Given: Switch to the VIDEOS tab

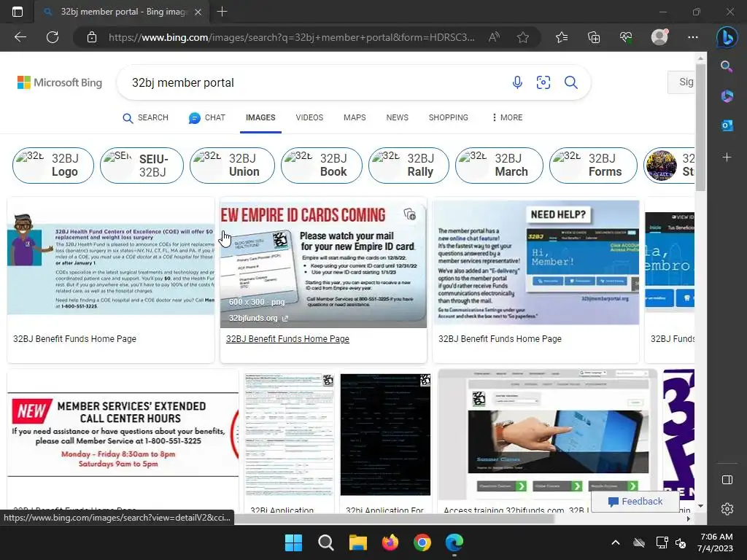Looking at the screenshot, I should tap(309, 117).
